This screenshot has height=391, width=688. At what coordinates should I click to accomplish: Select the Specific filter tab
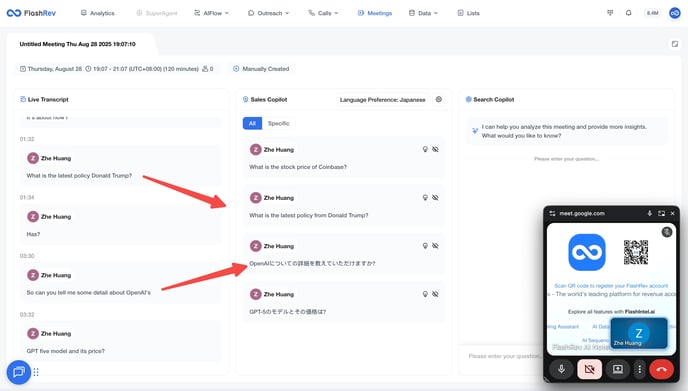279,123
